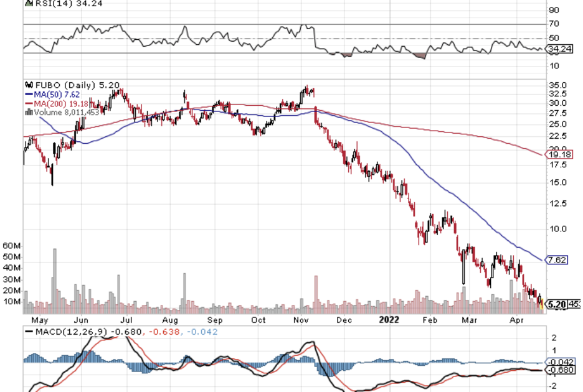
Task: Click the blue MA(50) legend line marker
Action: point(27,94)
